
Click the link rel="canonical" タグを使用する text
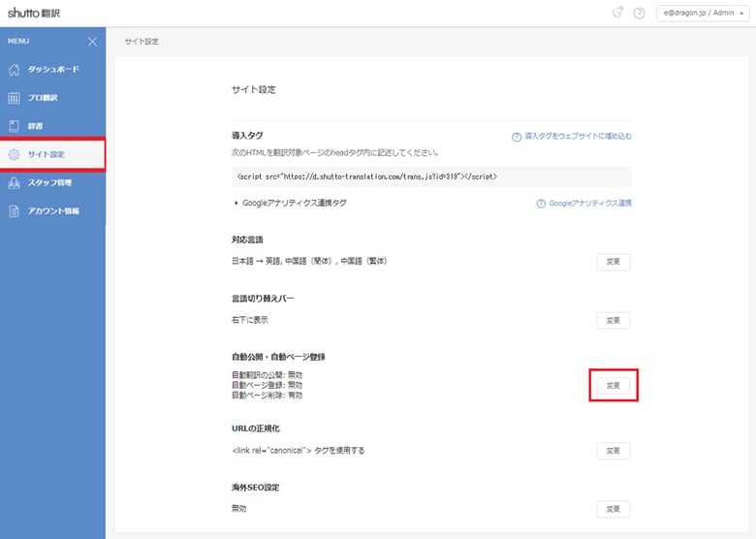299,451
